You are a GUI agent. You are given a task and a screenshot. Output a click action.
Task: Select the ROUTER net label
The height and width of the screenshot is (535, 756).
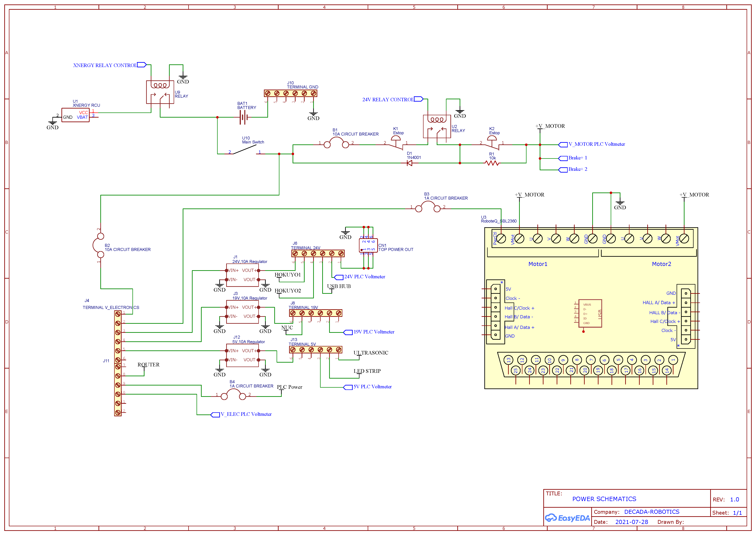point(148,365)
